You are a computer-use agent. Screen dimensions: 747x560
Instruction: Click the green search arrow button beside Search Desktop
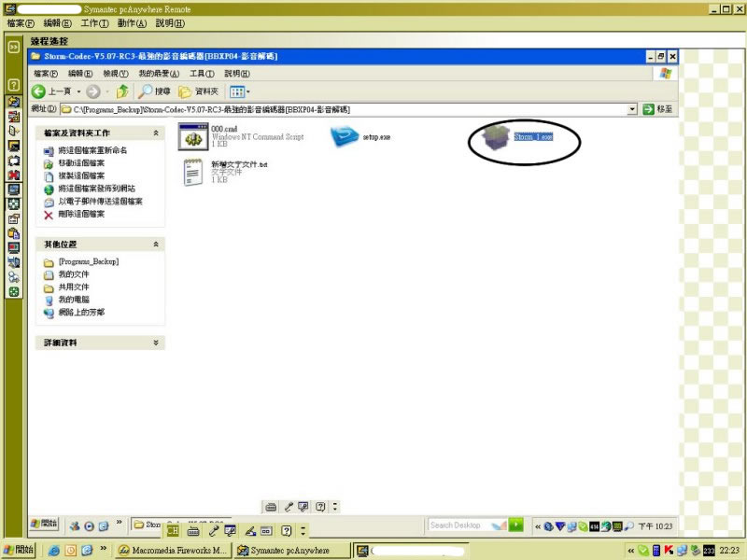pos(516,525)
